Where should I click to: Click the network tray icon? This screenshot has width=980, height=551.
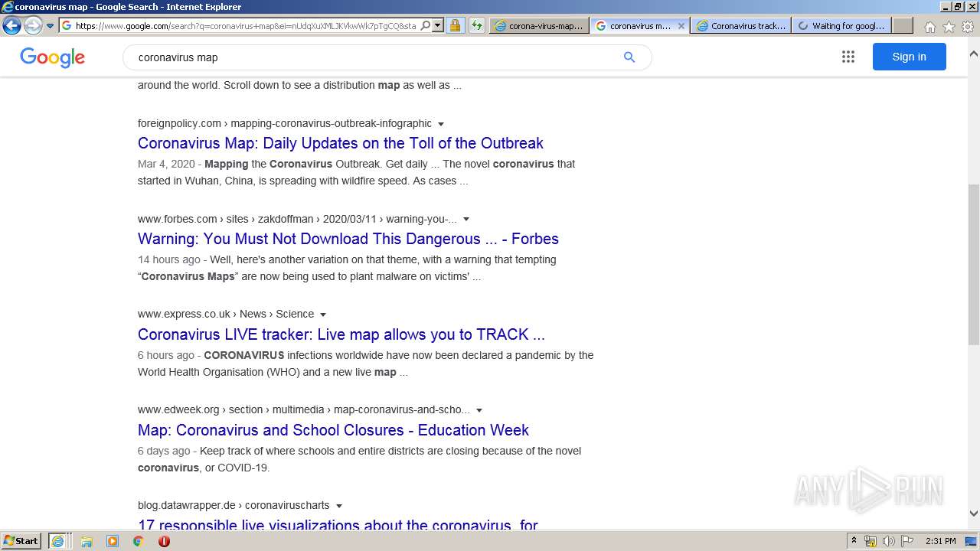pyautogui.click(x=871, y=541)
